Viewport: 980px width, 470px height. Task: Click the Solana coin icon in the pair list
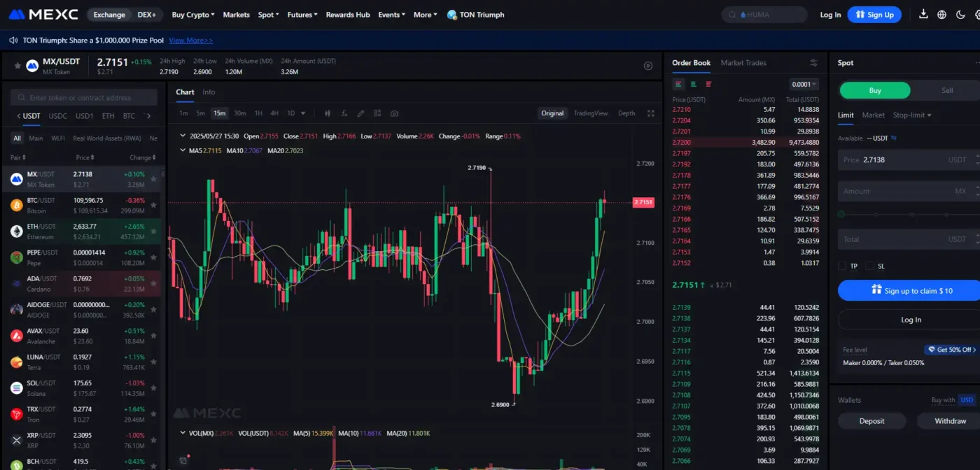16,387
